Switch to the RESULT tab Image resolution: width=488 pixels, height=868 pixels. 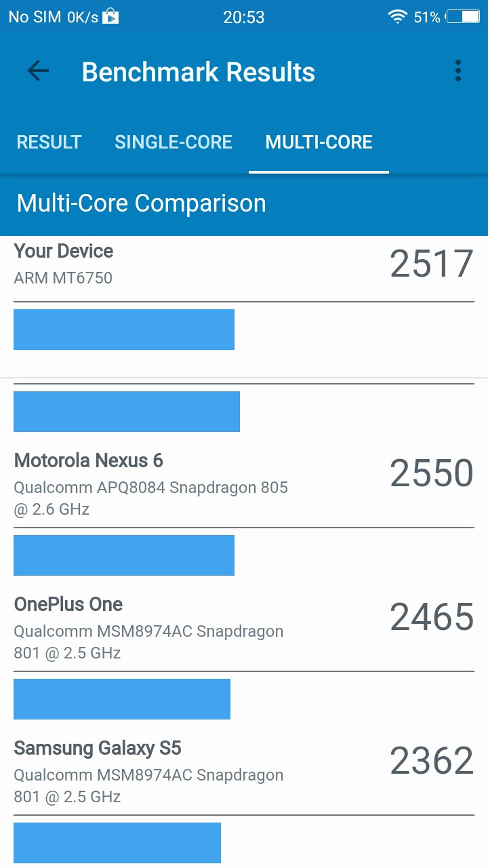[49, 142]
